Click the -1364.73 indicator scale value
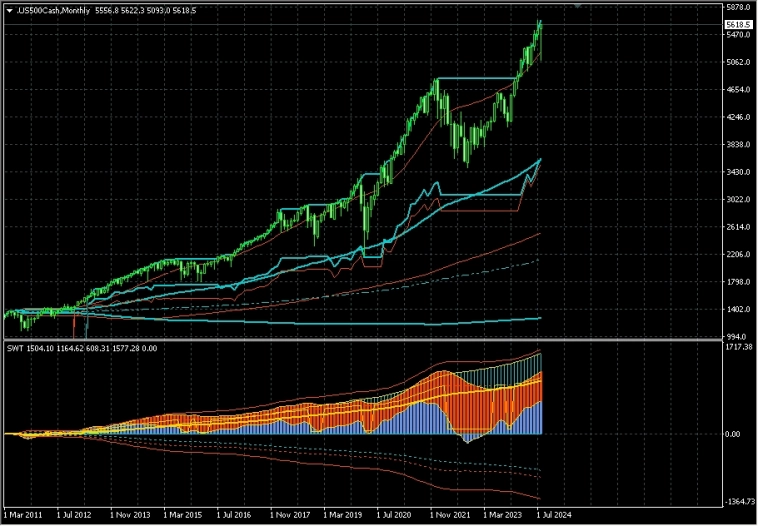758x526 pixels. click(737, 502)
